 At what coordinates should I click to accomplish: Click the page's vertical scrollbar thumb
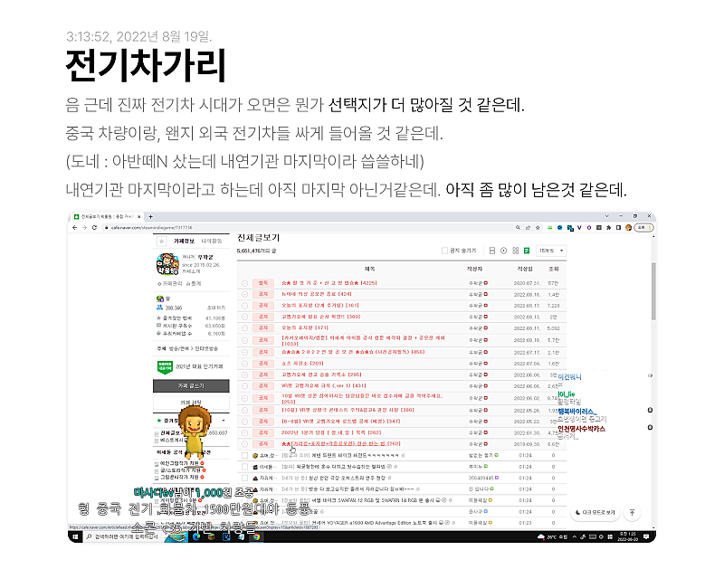653,290
